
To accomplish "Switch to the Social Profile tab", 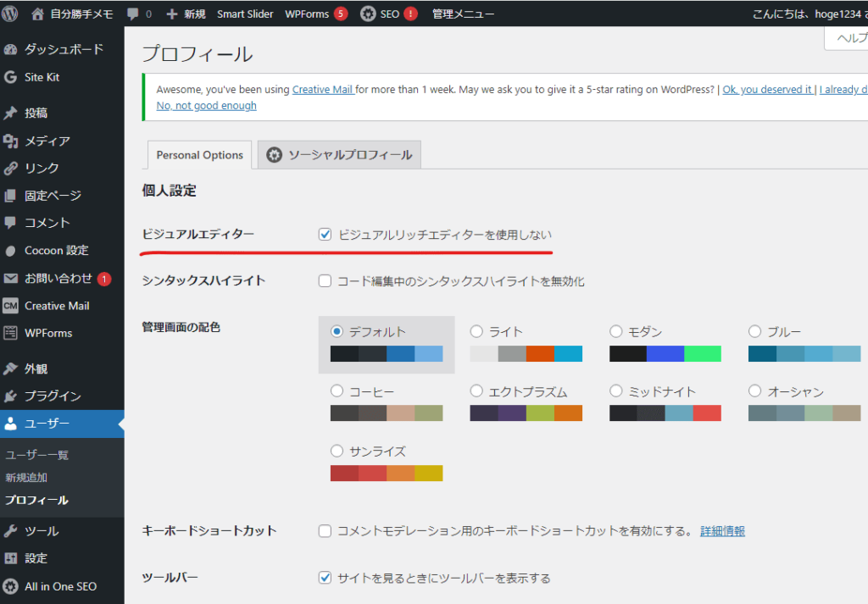I will click(339, 155).
